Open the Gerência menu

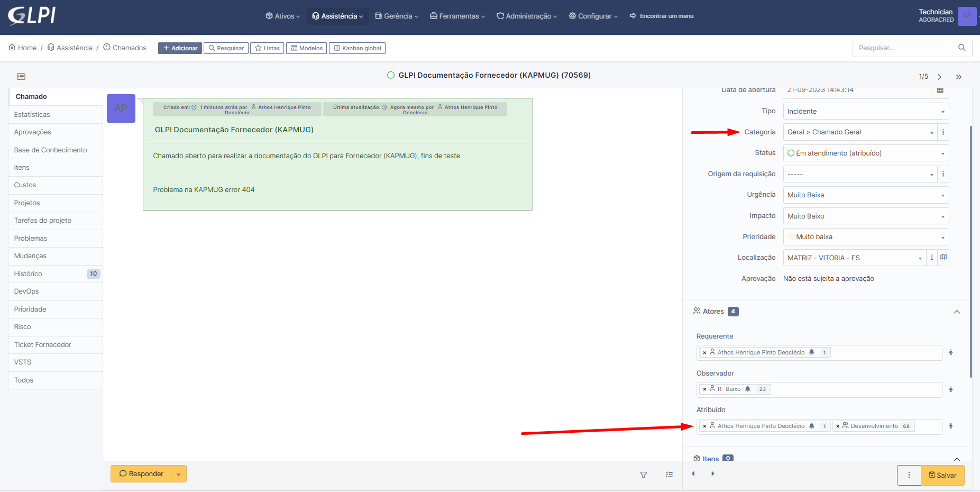397,16
